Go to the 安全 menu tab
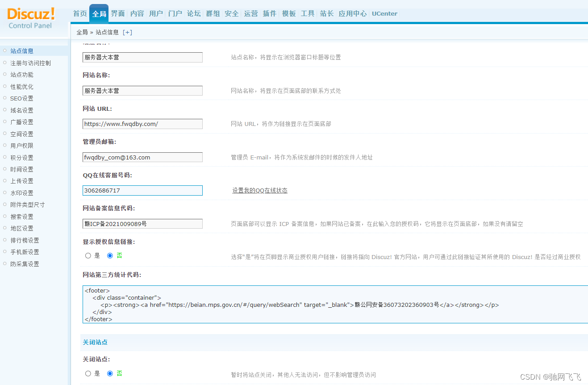 point(232,13)
